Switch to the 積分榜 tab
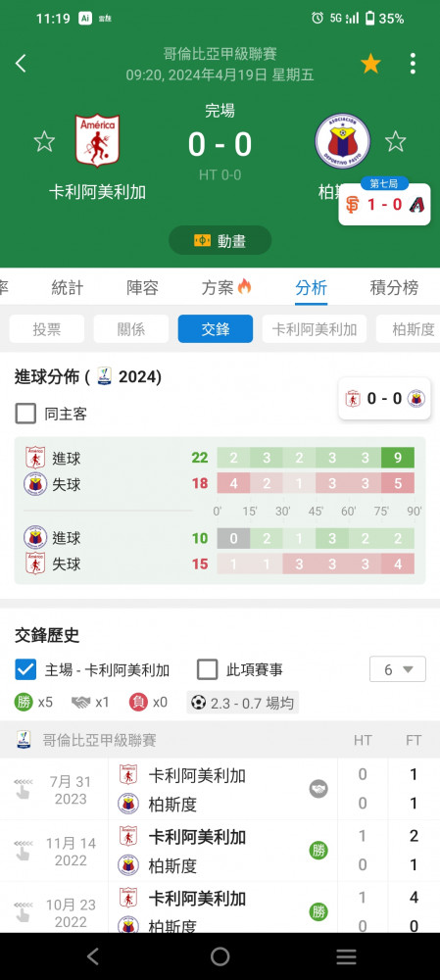The height and width of the screenshot is (980, 440). [394, 287]
